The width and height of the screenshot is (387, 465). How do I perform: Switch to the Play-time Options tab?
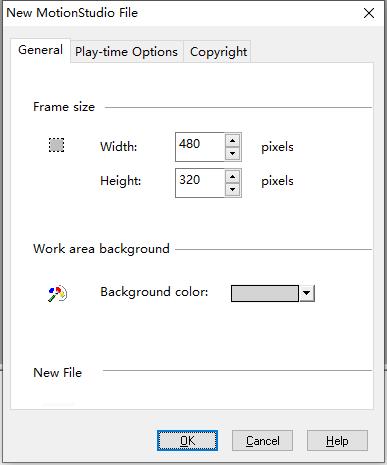126,52
